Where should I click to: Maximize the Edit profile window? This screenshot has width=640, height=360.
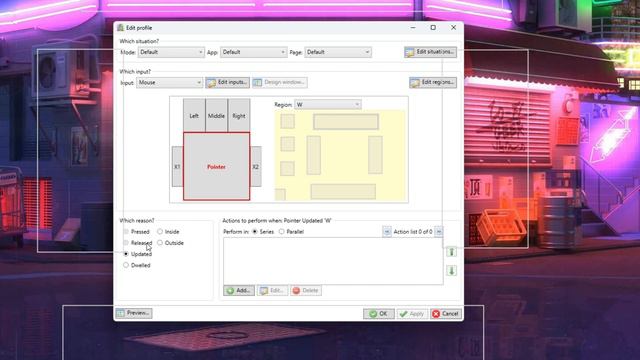coord(433,27)
